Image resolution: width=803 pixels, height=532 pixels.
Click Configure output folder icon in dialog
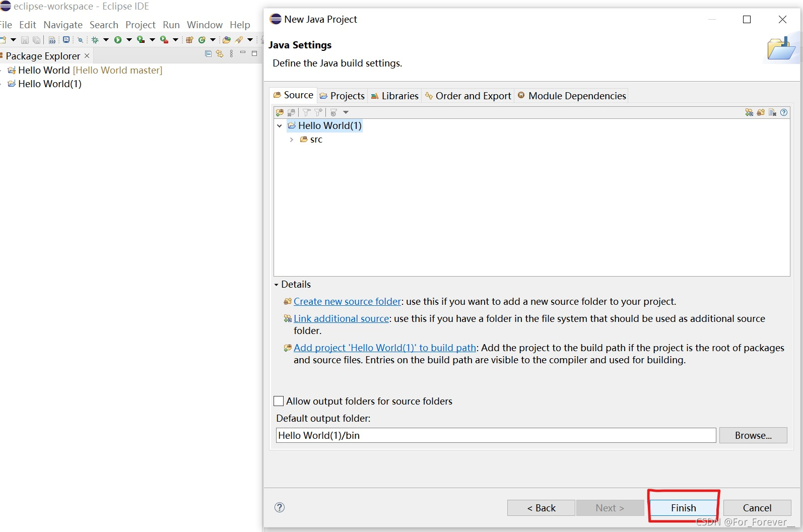coord(333,113)
